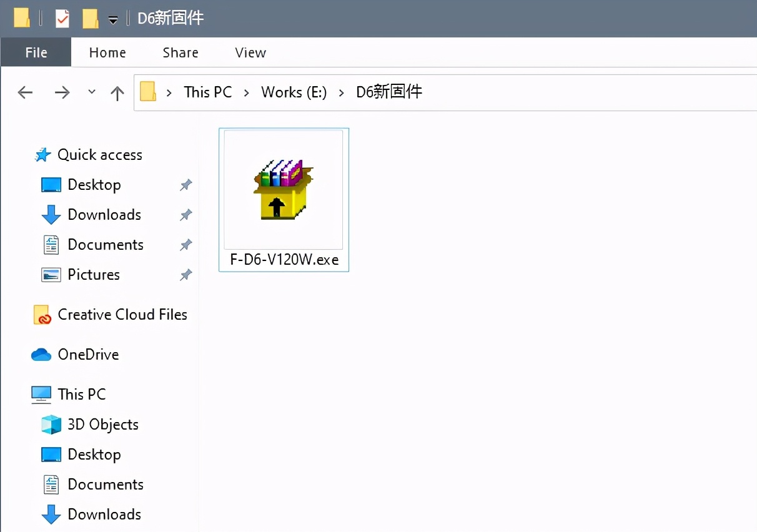The image size is (757, 532).
Task: Click the Properties checkmark icon in title bar
Action: (x=62, y=19)
